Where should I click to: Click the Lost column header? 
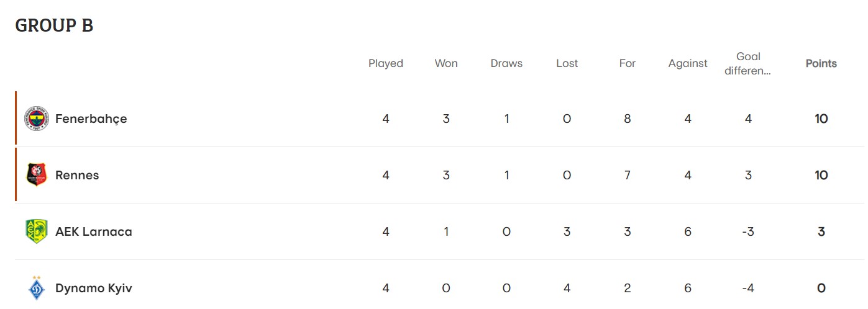(x=567, y=63)
